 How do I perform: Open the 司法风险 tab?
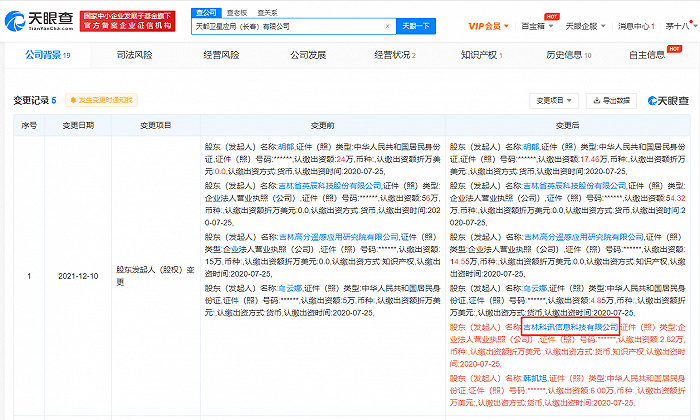click(134, 55)
